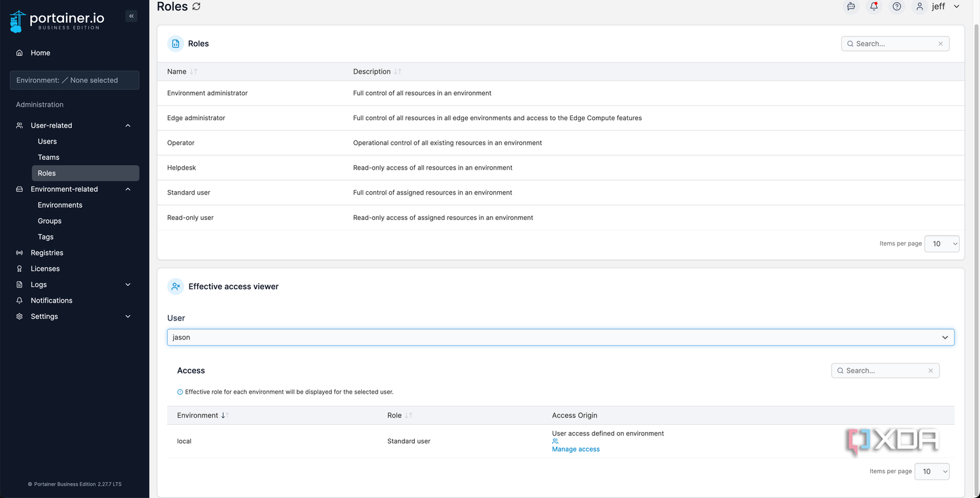Sort access table by Environment arrows
Screen dimensions: 980x498
pyautogui.click(x=225, y=416)
